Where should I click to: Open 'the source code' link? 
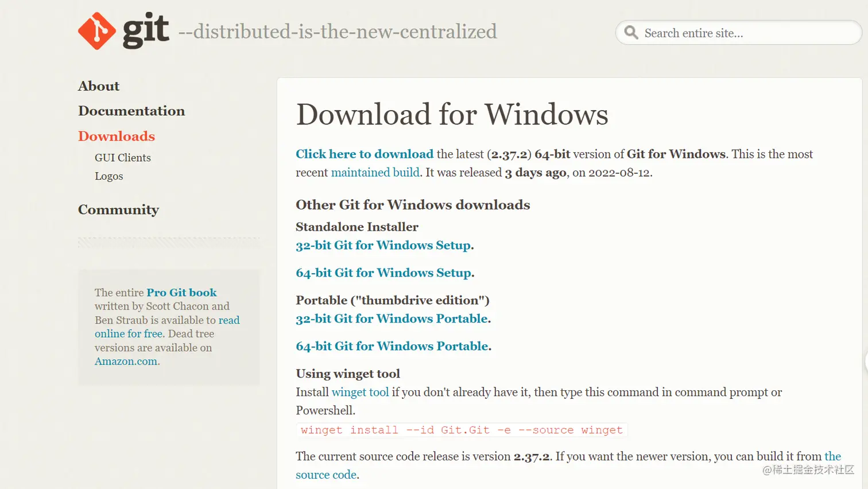click(x=326, y=475)
